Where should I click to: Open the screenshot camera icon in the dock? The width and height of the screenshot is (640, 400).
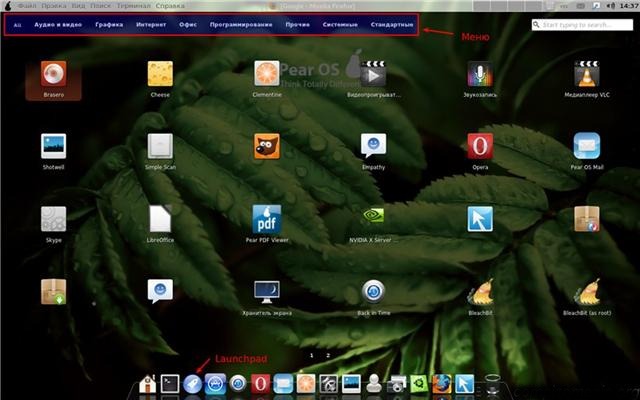[396, 384]
